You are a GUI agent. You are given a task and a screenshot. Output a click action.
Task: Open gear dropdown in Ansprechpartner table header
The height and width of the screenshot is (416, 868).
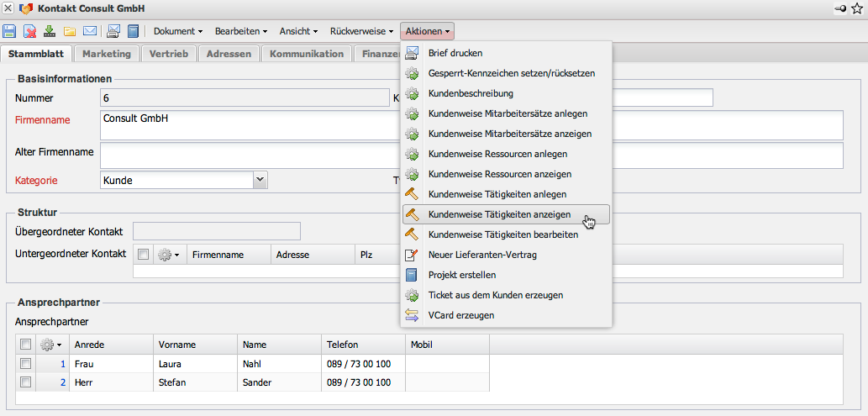50,345
